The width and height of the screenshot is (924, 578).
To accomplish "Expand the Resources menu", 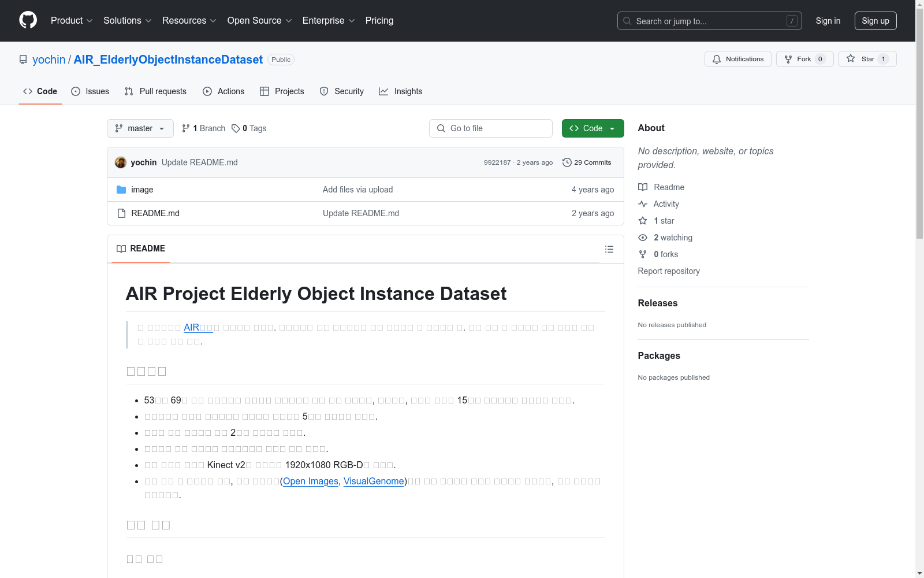I will click(189, 20).
